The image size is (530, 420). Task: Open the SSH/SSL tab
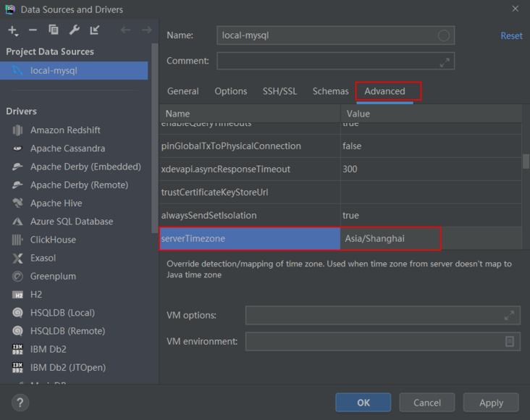(x=279, y=91)
